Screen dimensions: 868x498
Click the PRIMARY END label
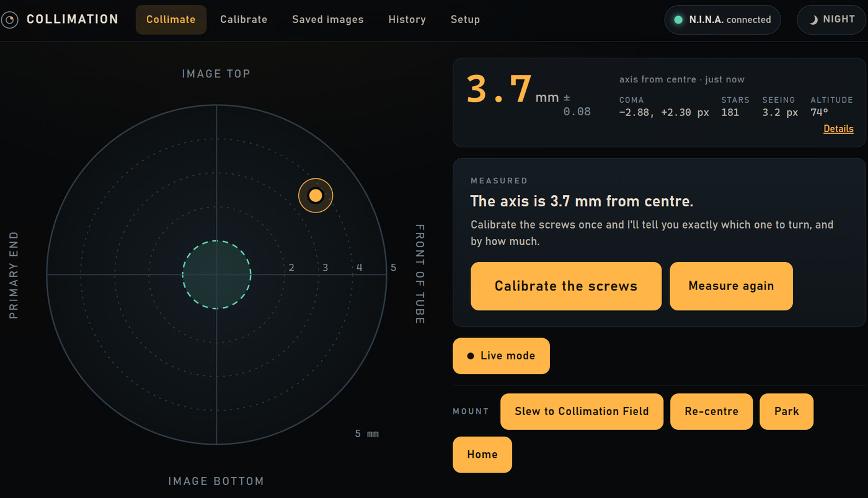pos(14,275)
